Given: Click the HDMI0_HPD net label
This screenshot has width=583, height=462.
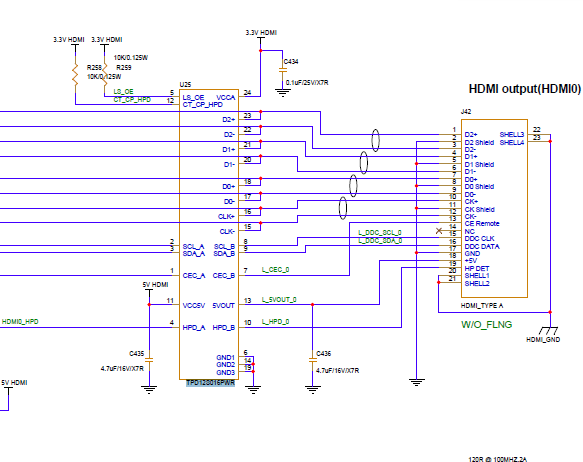Looking at the screenshot, I should click(20, 322).
